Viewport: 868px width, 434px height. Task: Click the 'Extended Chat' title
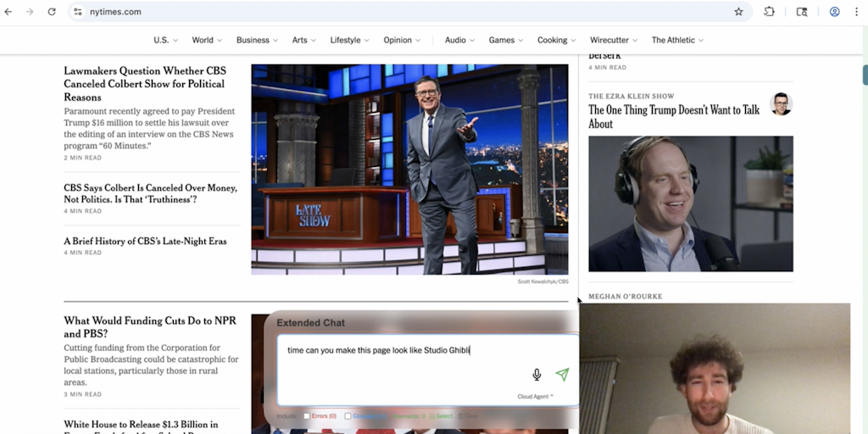(310, 323)
